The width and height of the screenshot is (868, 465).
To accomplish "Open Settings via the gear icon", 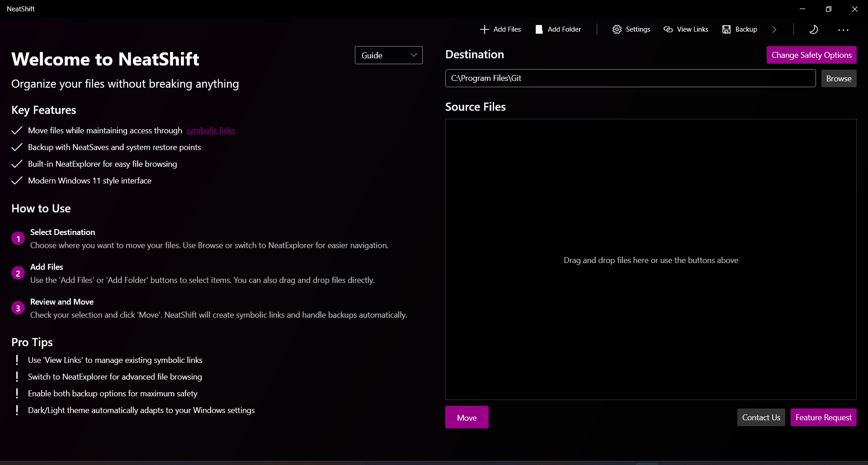I will tap(617, 29).
